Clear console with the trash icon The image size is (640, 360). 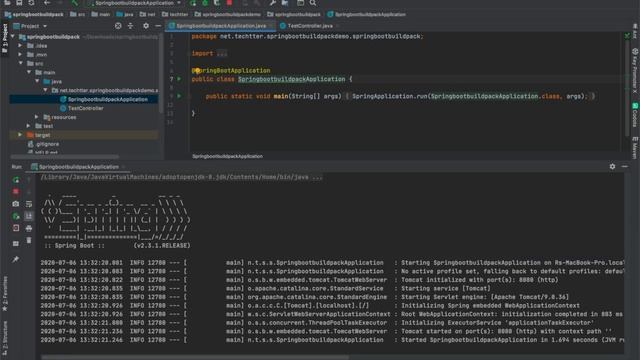click(x=29, y=240)
